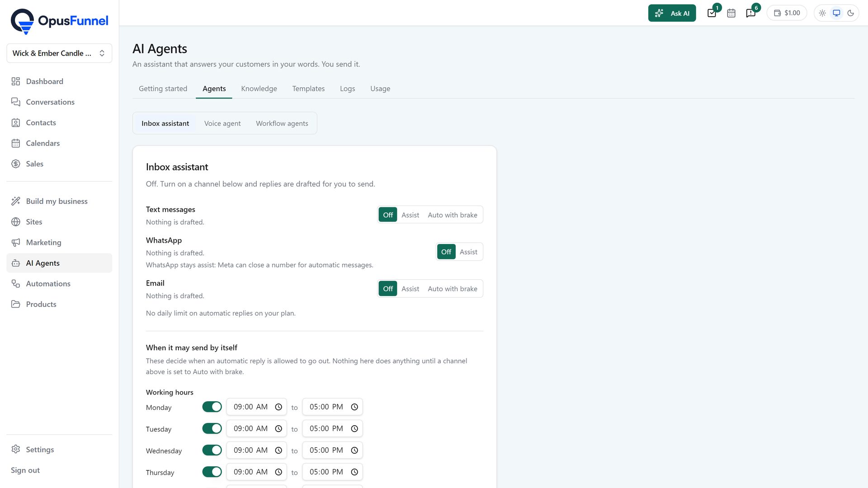Image resolution: width=868 pixels, height=488 pixels.
Task: Switch to the Logs tab
Action: pyautogui.click(x=347, y=89)
